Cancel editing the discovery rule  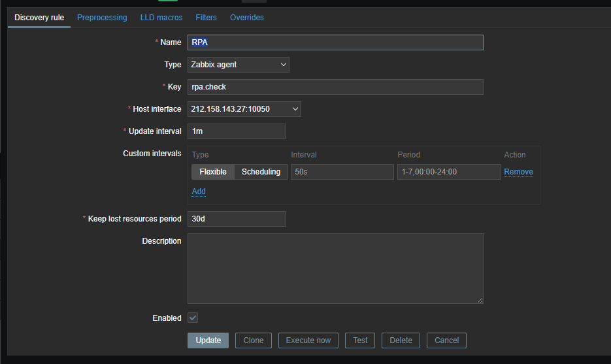446,340
